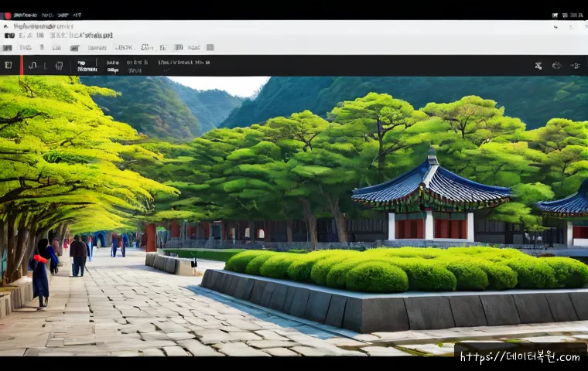
Task: Click the small dark icon on white bar's right
Action: (x=556, y=27)
